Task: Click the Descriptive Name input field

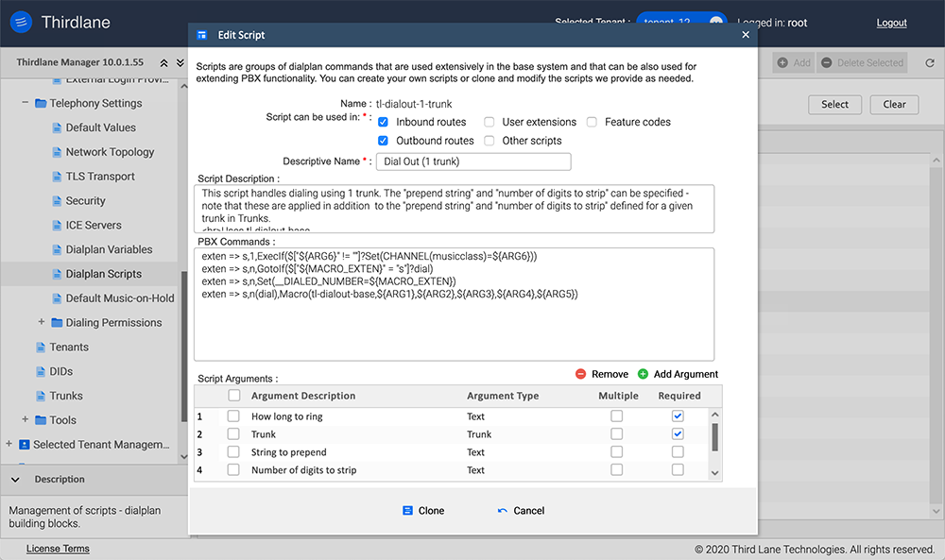Action: [473, 161]
